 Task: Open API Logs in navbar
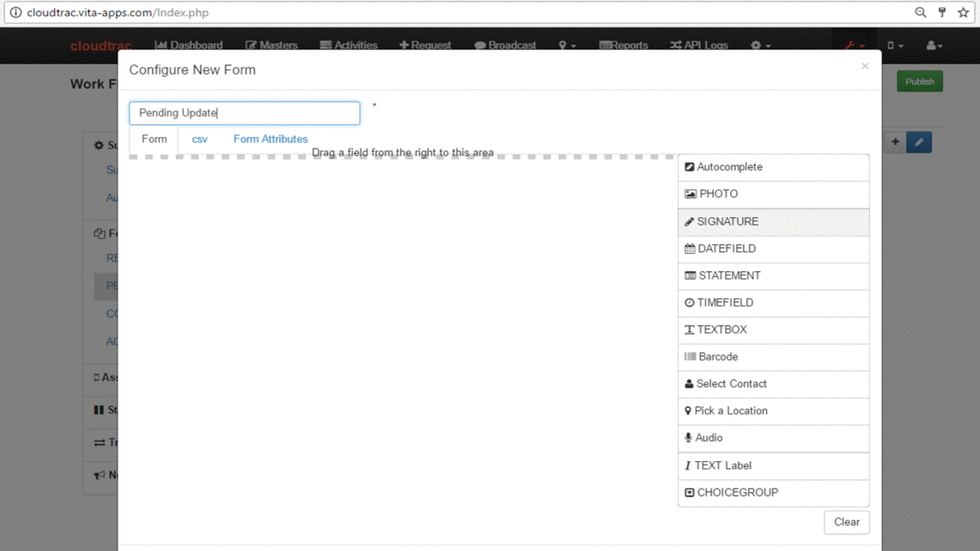coord(699,46)
